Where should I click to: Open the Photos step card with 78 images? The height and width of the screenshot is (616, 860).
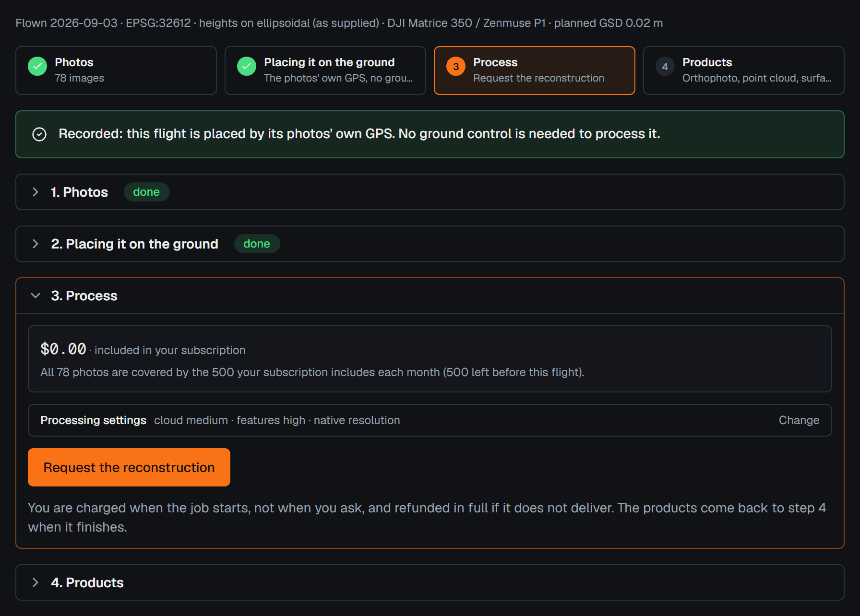pyautogui.click(x=116, y=71)
